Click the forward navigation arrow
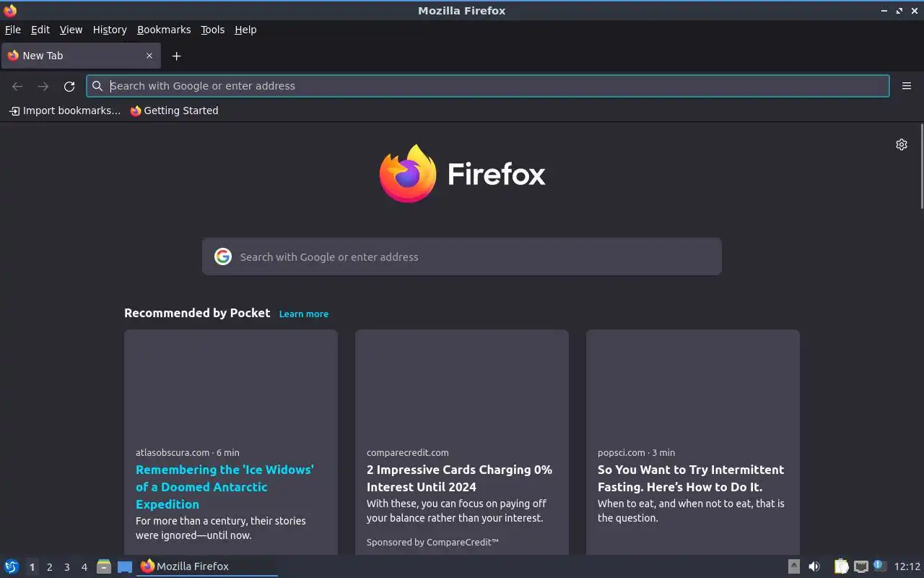The width and height of the screenshot is (924, 578). [43, 86]
